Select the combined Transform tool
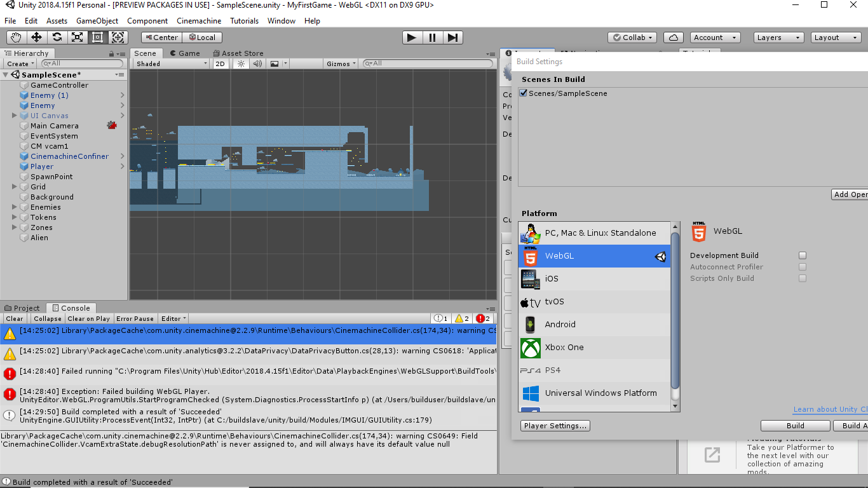This screenshot has height=488, width=868. coord(119,37)
